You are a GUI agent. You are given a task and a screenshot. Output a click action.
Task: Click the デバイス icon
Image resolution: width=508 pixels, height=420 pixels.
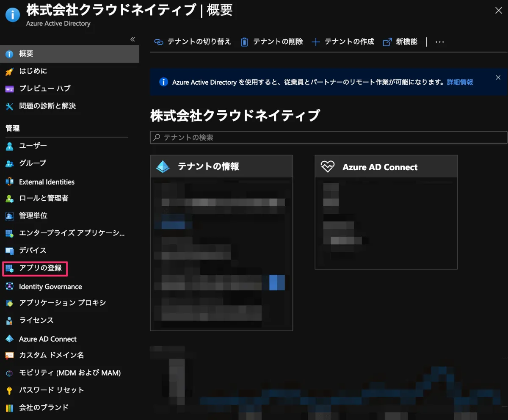[x=9, y=251]
